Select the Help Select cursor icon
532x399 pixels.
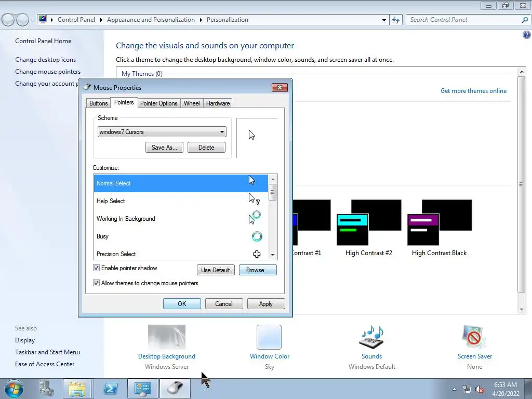pyautogui.click(x=254, y=199)
